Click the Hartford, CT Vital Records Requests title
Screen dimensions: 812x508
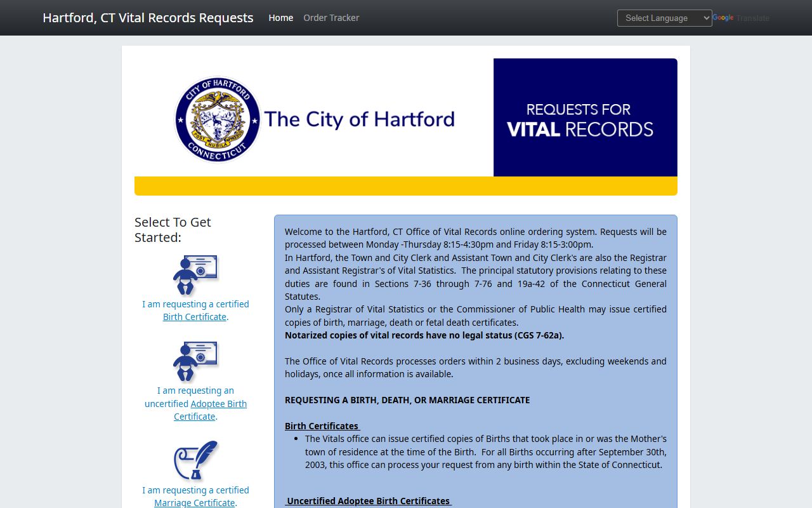click(148, 18)
